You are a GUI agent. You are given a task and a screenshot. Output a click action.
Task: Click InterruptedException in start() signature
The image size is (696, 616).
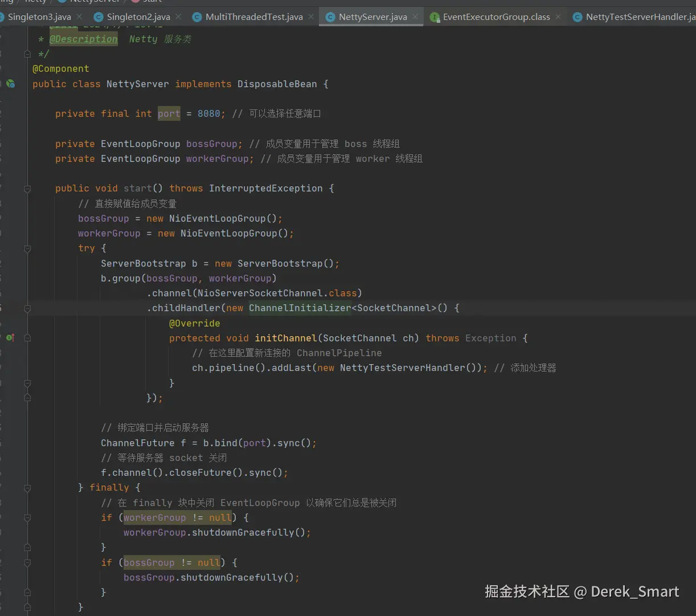coord(266,189)
